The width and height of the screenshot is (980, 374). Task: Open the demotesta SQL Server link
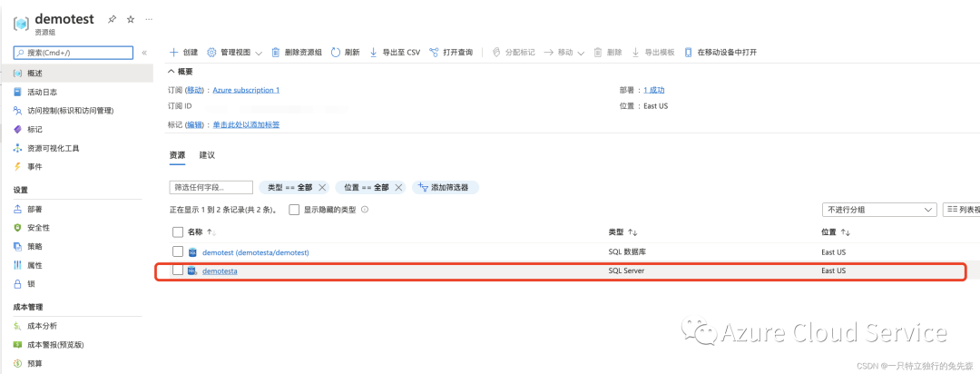click(220, 271)
